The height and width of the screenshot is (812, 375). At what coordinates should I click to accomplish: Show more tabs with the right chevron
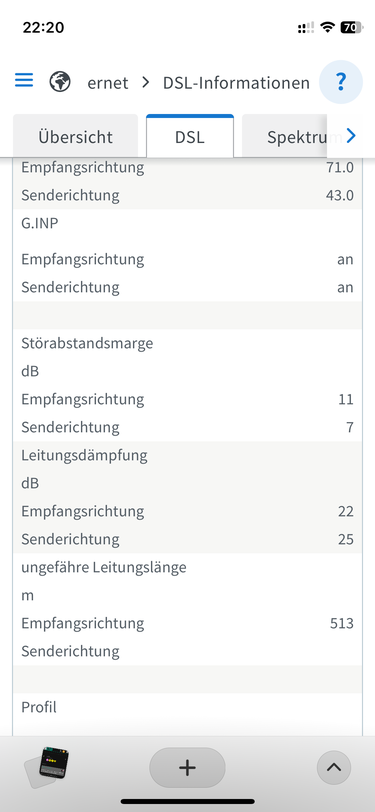click(x=351, y=136)
